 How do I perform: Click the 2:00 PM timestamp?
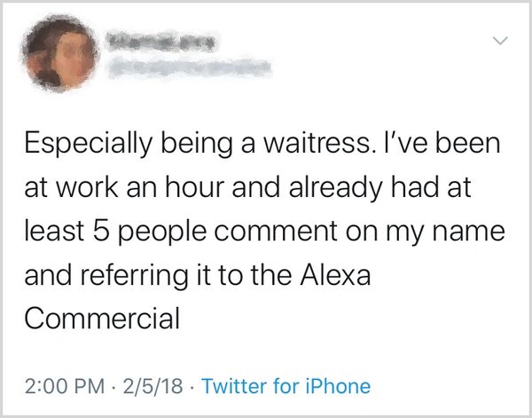[60, 386]
